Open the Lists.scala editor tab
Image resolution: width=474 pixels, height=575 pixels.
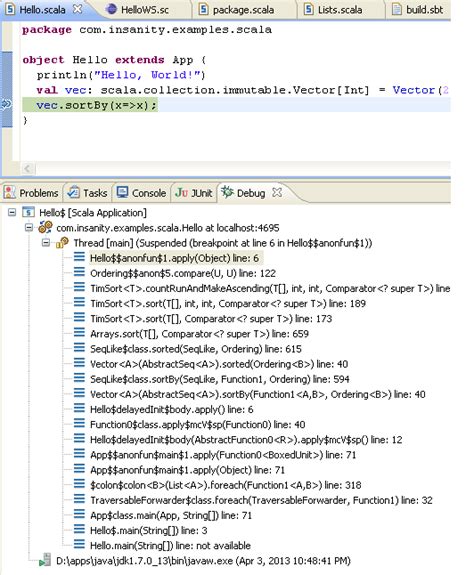333,10
